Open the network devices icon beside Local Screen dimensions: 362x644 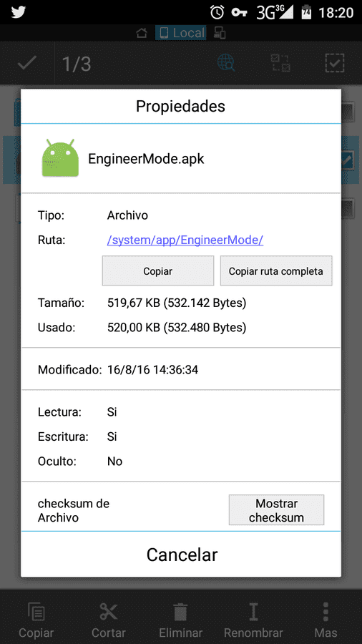[220, 33]
